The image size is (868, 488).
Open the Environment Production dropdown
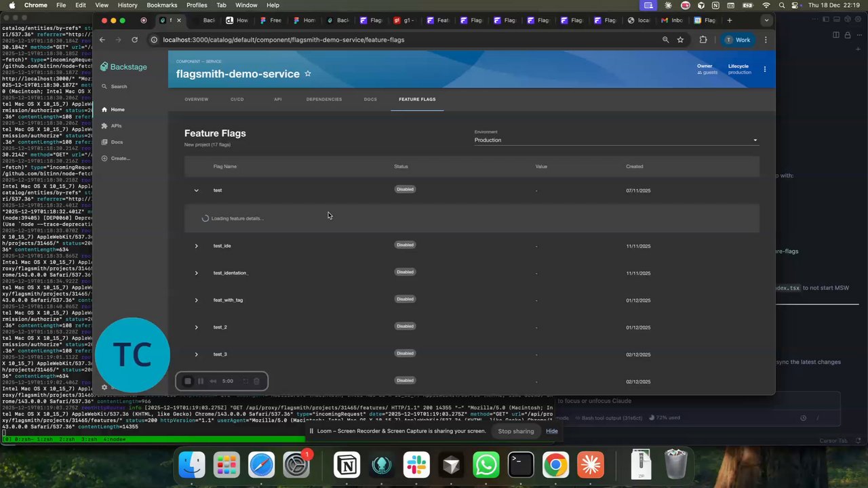click(x=616, y=140)
